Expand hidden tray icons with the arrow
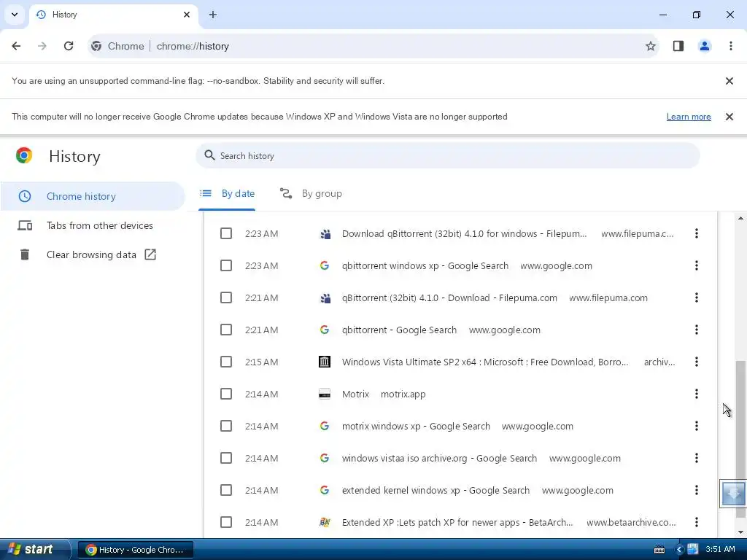747x560 pixels. (x=680, y=550)
